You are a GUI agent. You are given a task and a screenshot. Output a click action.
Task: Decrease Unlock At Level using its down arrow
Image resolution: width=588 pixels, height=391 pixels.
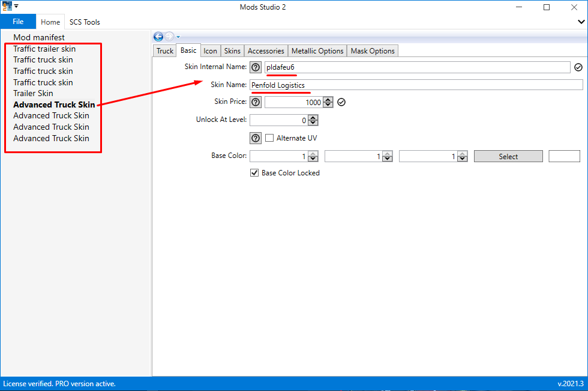(313, 123)
